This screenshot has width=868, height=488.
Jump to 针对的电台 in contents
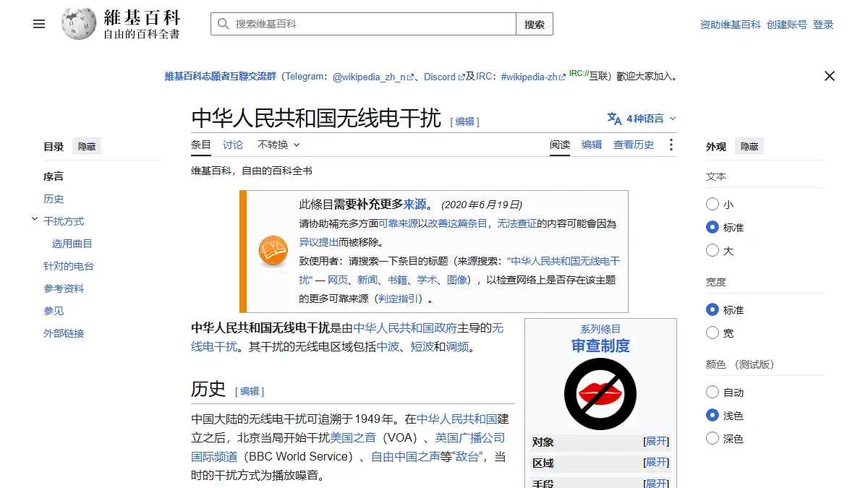69,266
